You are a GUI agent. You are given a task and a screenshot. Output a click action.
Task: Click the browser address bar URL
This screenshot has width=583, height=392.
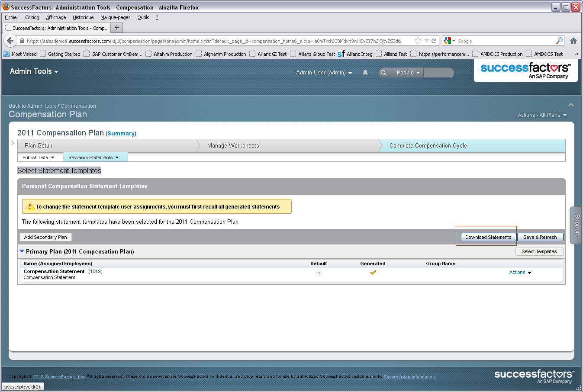tap(214, 41)
